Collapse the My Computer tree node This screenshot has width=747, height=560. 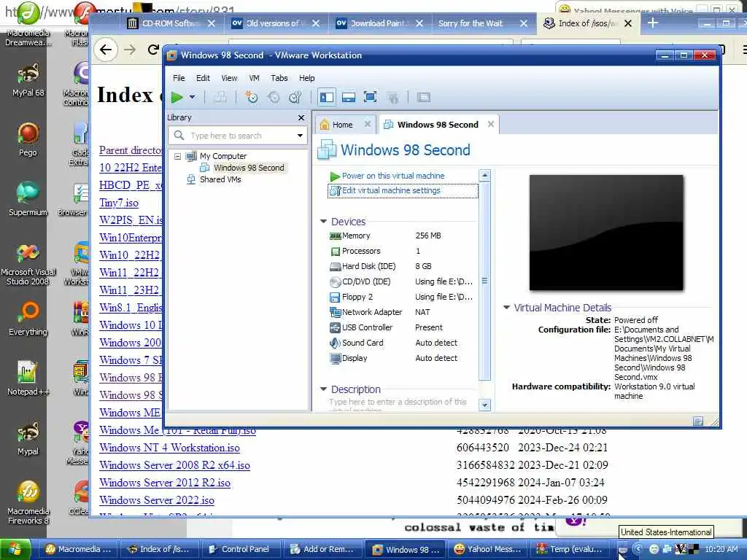[x=178, y=156]
